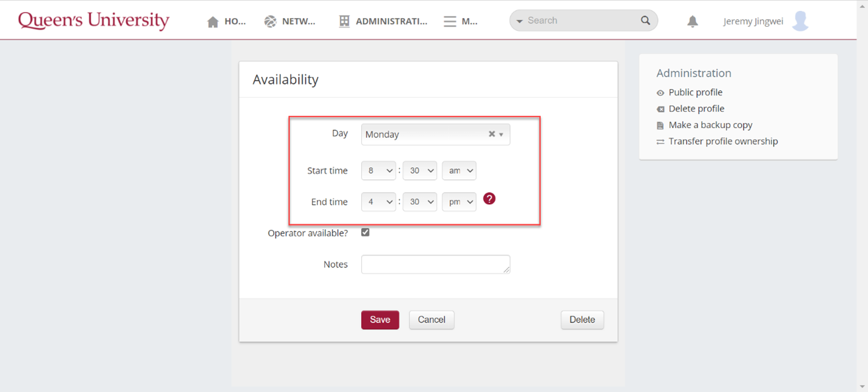
Task: Clear Monday selection with the x icon
Action: tap(492, 134)
